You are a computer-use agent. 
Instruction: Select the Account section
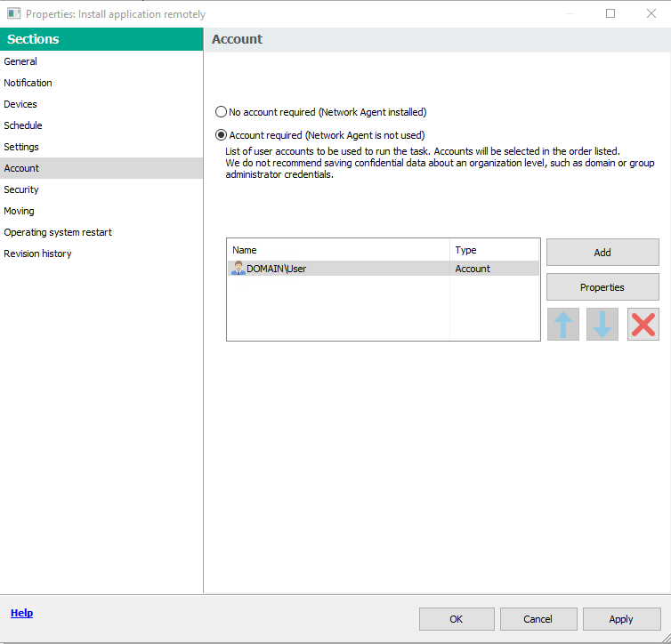(101, 168)
